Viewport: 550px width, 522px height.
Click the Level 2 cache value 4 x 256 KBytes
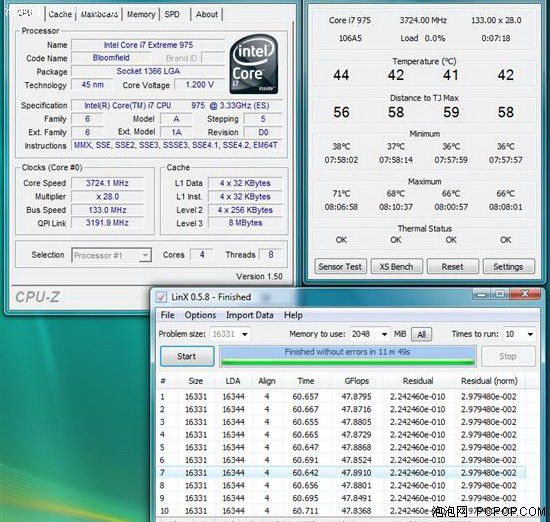point(245,210)
